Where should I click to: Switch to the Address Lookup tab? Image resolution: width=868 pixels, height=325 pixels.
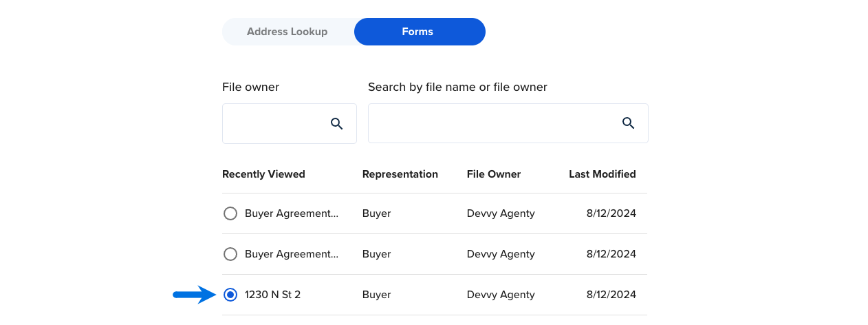pyautogui.click(x=287, y=32)
